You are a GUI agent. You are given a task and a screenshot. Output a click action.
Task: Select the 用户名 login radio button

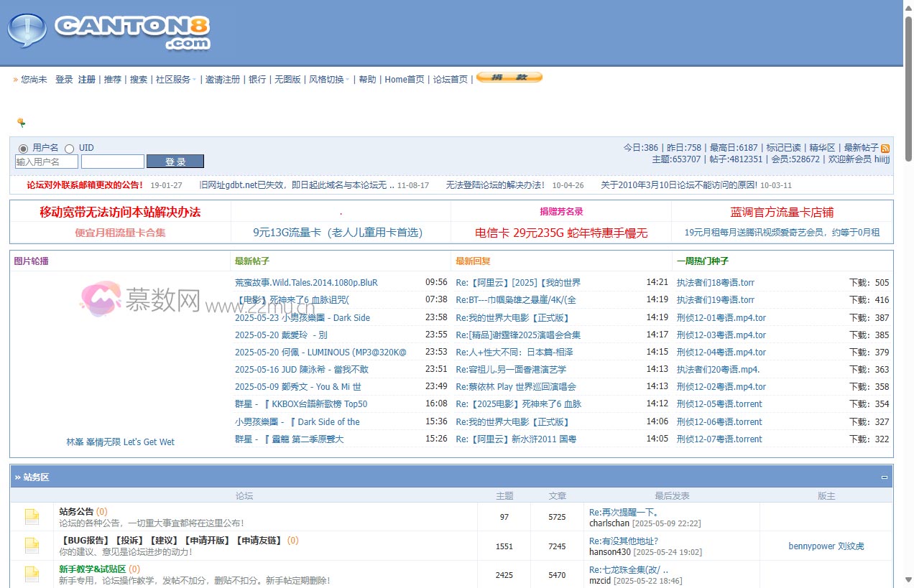coord(23,149)
